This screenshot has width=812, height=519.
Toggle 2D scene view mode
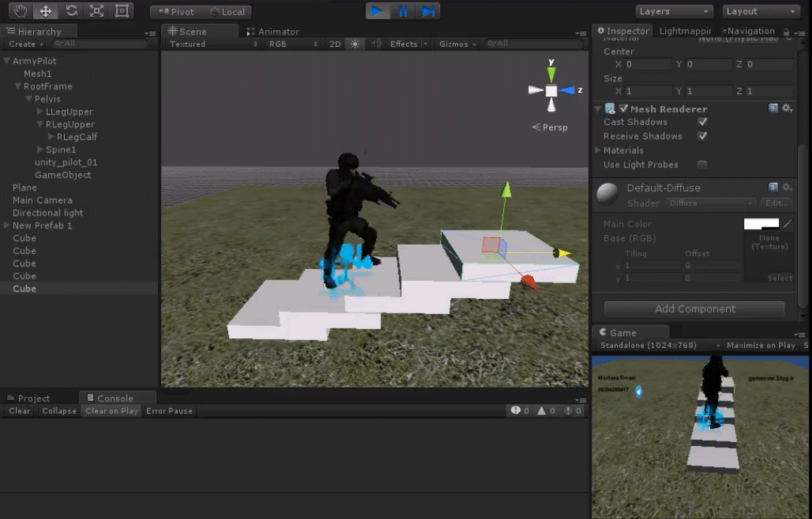[x=336, y=44]
